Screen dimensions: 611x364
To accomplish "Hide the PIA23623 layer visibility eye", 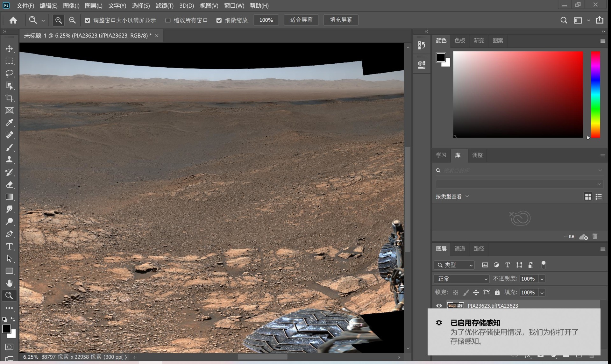I will (x=439, y=306).
